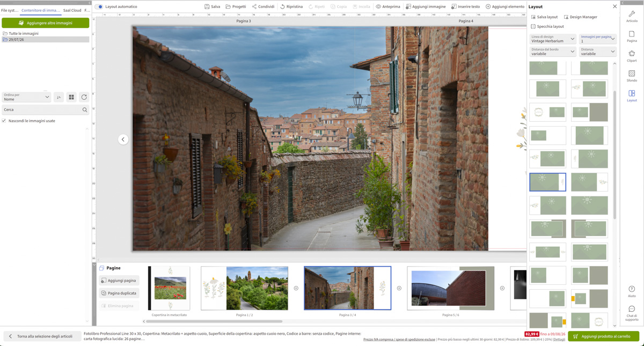Click the search magnifier icon
The height and width of the screenshot is (346, 644).
(x=85, y=109)
